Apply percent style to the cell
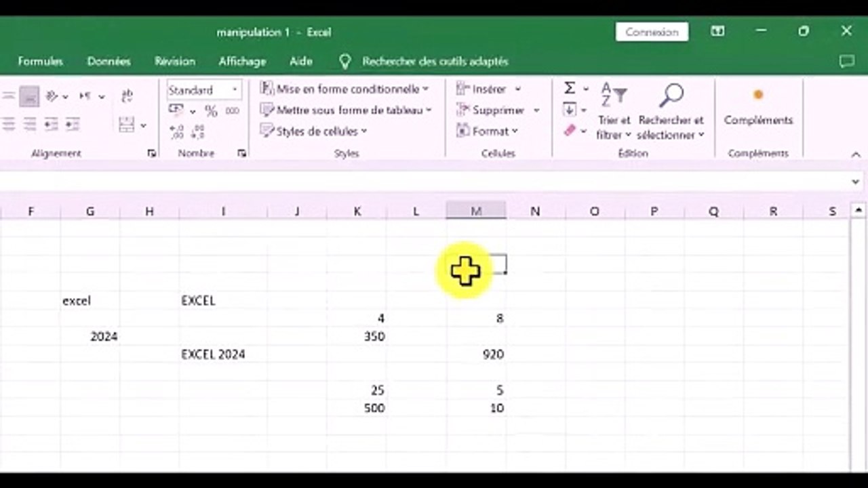 click(211, 110)
